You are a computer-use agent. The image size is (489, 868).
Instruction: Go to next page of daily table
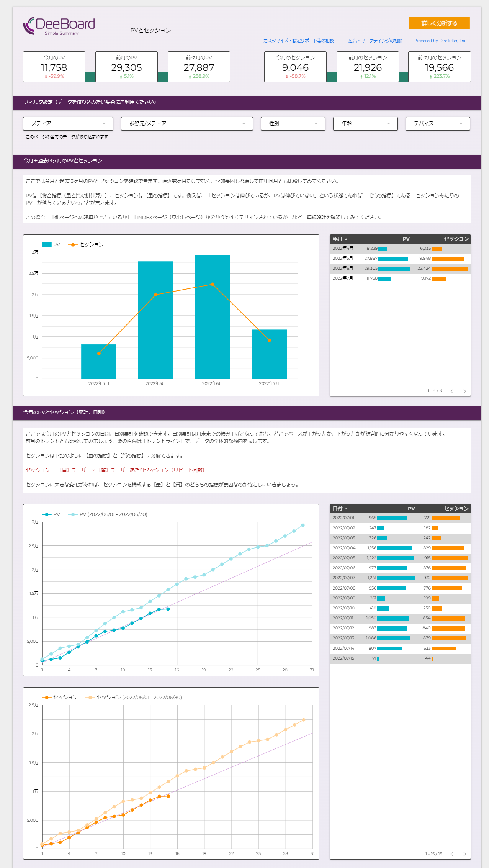click(x=464, y=854)
